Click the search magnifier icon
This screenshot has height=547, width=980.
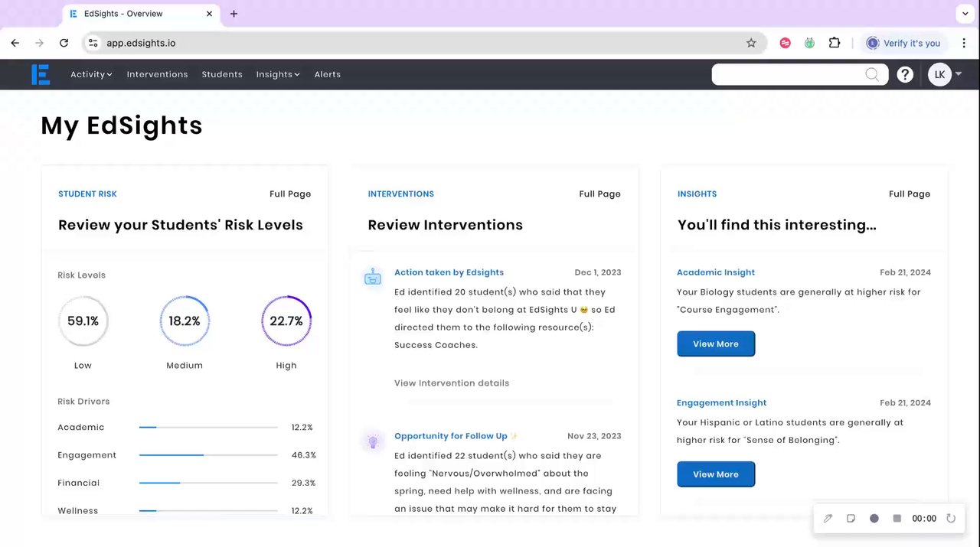tap(872, 74)
